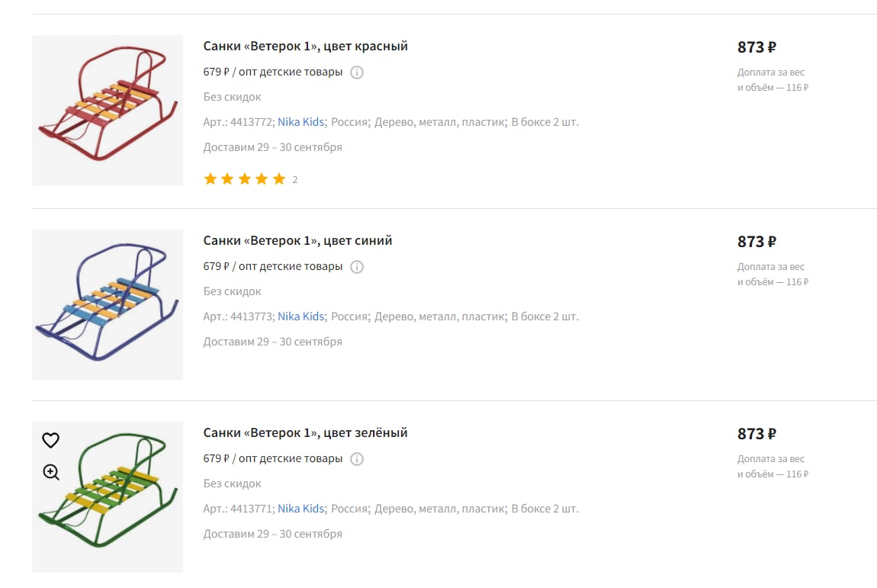Click the review count beside red sled stars

pyautogui.click(x=295, y=179)
